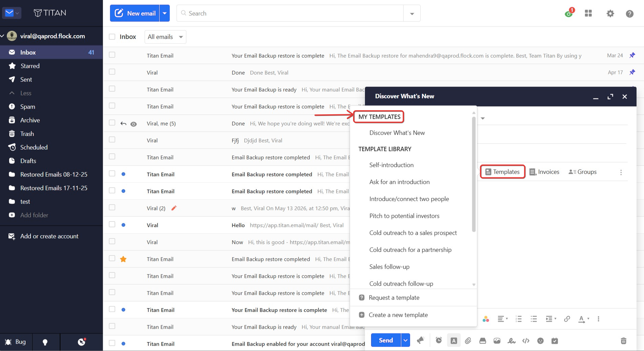Open the indent options dropdown

(551, 319)
